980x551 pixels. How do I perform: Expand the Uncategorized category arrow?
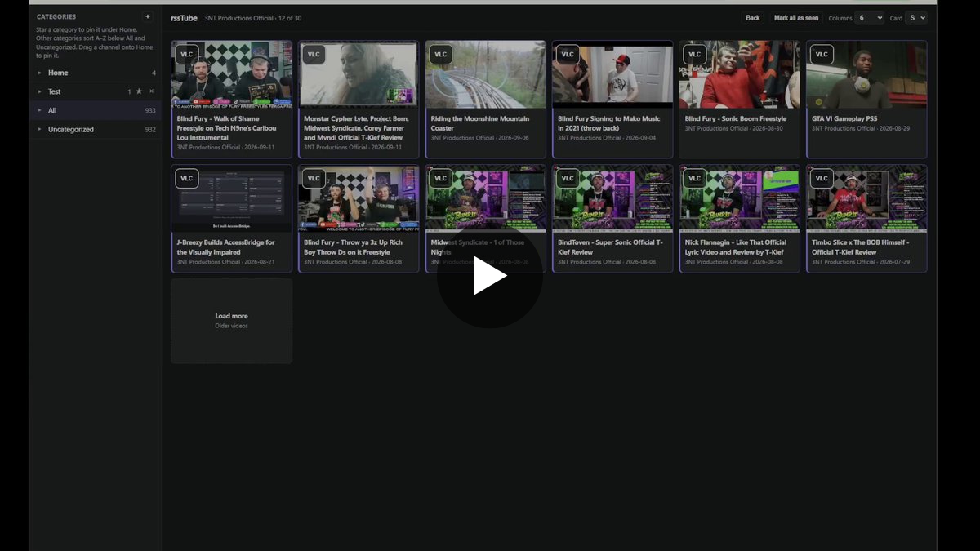coord(39,129)
